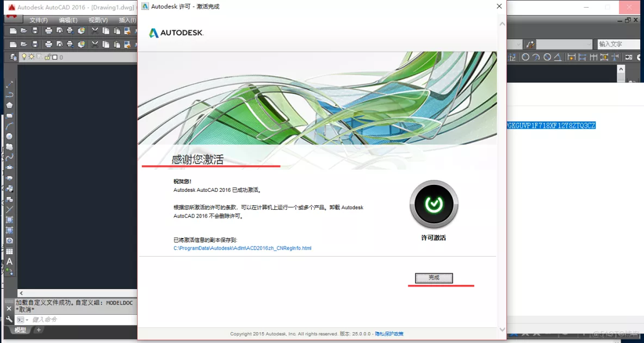Click the Baseline dimension icon
This screenshot has height=343, width=644.
(x=583, y=58)
